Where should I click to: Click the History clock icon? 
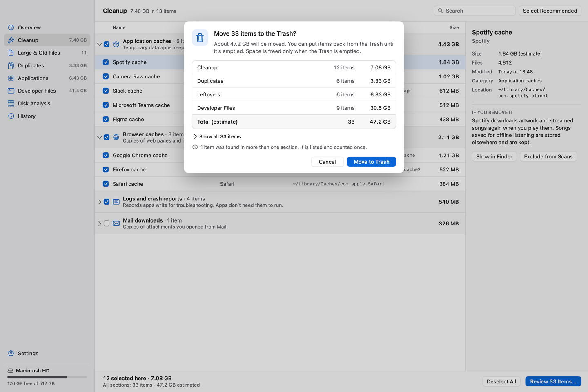tap(11, 116)
